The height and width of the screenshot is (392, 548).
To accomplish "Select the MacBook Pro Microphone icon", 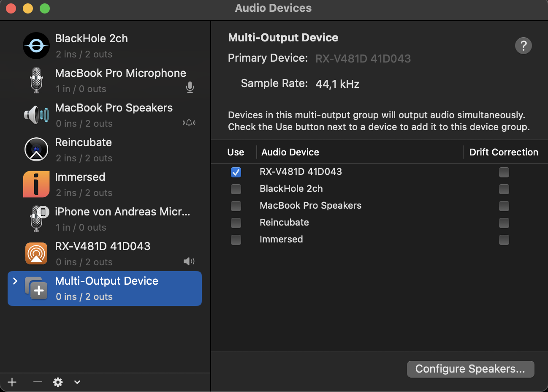I will pos(36,80).
